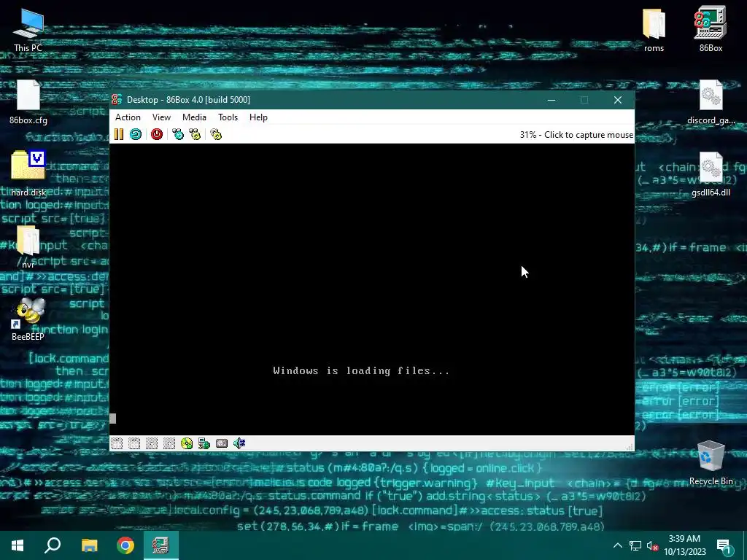Select the hard disk desktop icon
This screenshot has height=560, width=747.
(28, 174)
